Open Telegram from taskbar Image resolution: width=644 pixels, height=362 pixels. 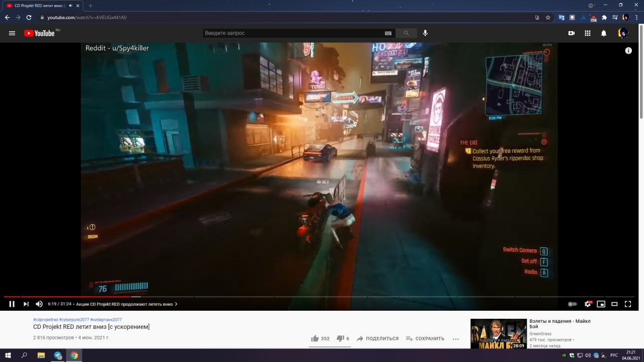point(58,355)
